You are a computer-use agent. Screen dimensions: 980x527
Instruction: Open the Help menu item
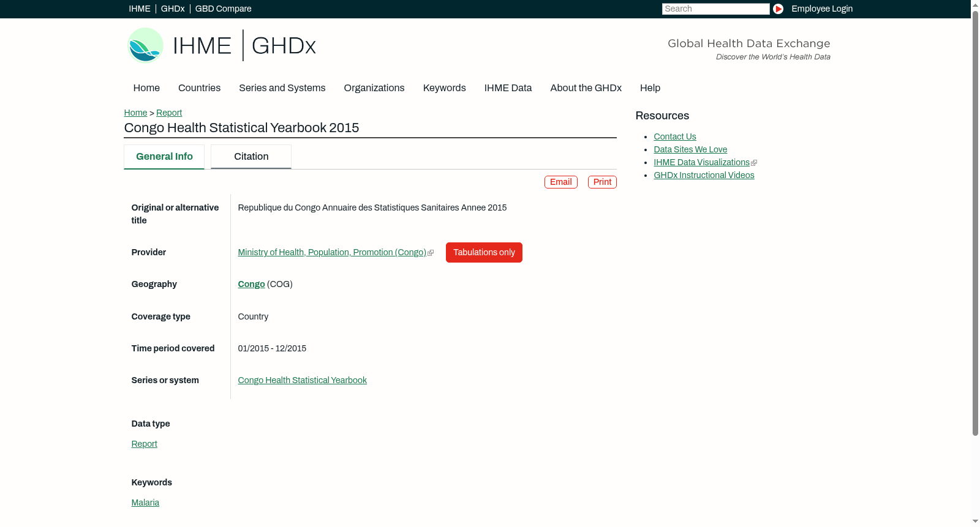tap(650, 88)
